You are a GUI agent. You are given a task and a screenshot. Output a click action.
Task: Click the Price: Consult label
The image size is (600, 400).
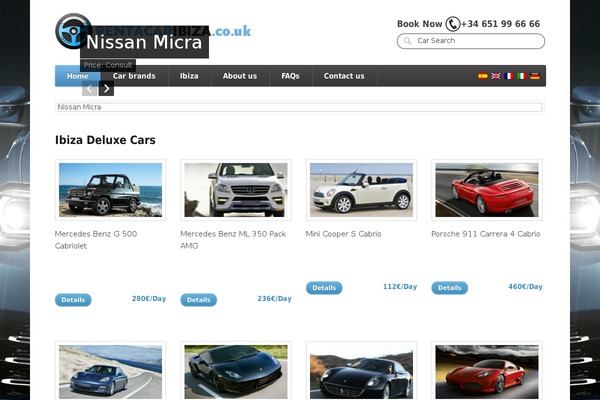108,65
